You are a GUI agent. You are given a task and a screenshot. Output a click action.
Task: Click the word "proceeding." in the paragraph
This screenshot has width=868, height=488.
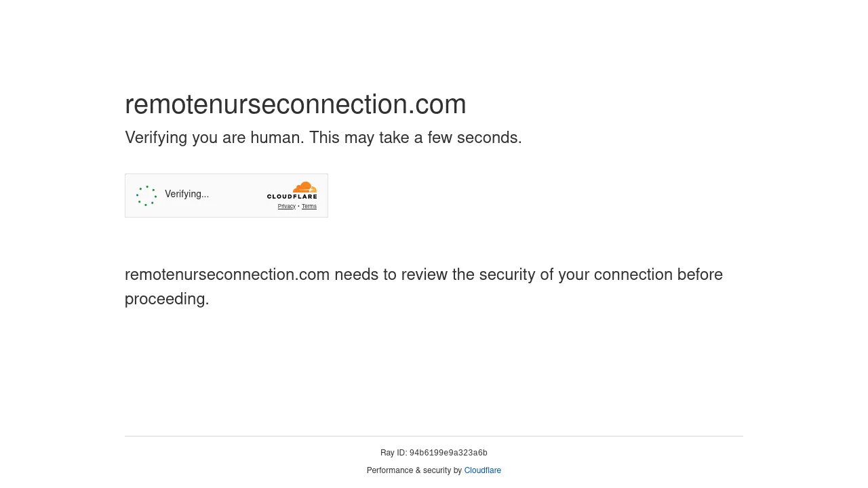[167, 299]
